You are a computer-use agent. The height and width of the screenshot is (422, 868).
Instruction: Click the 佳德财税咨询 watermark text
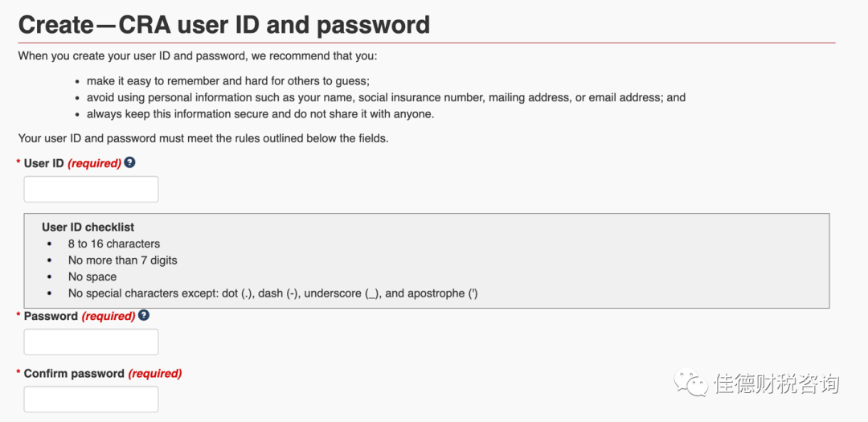(776, 384)
